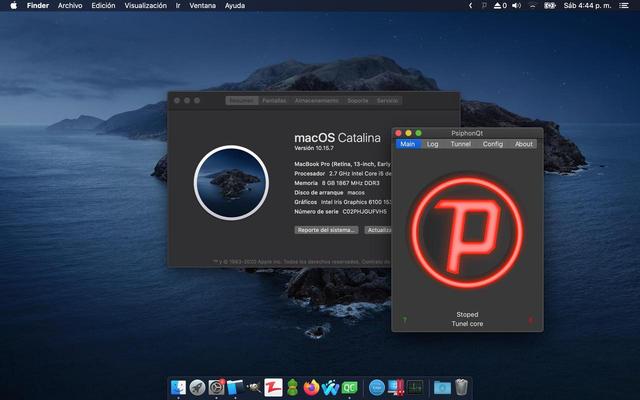This screenshot has width=640, height=400.
Task: Click the left chevron in menu bar
Action: pos(470,5)
